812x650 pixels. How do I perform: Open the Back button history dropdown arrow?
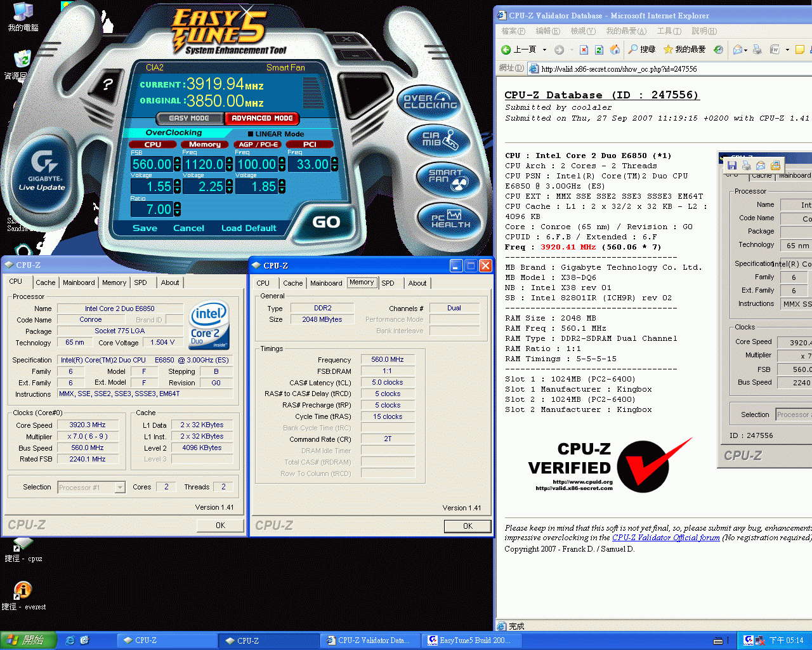tap(544, 50)
